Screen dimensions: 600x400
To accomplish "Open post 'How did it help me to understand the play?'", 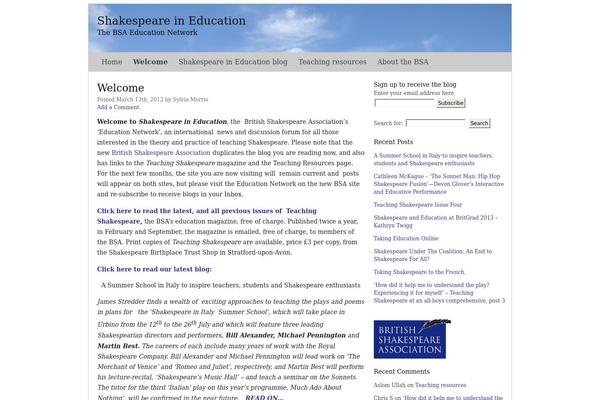I will 439,293.
